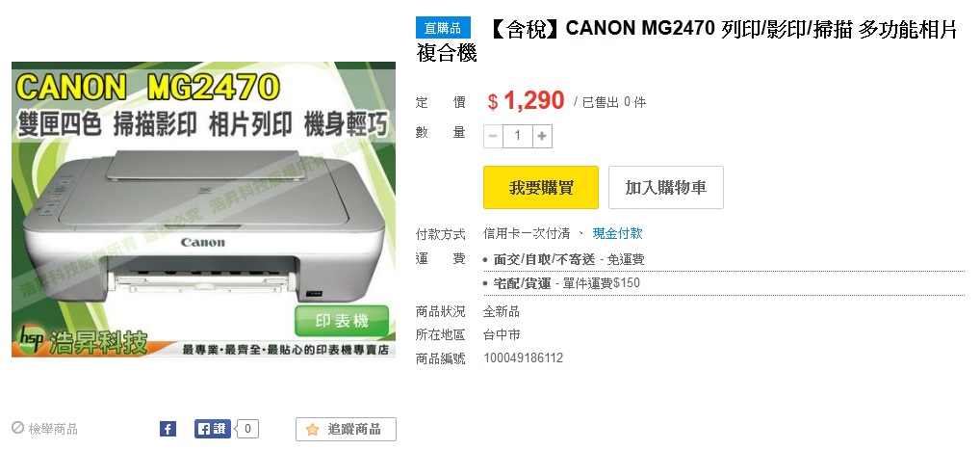Open the 現金付款 payment link
The image size is (980, 450).
pos(617,233)
